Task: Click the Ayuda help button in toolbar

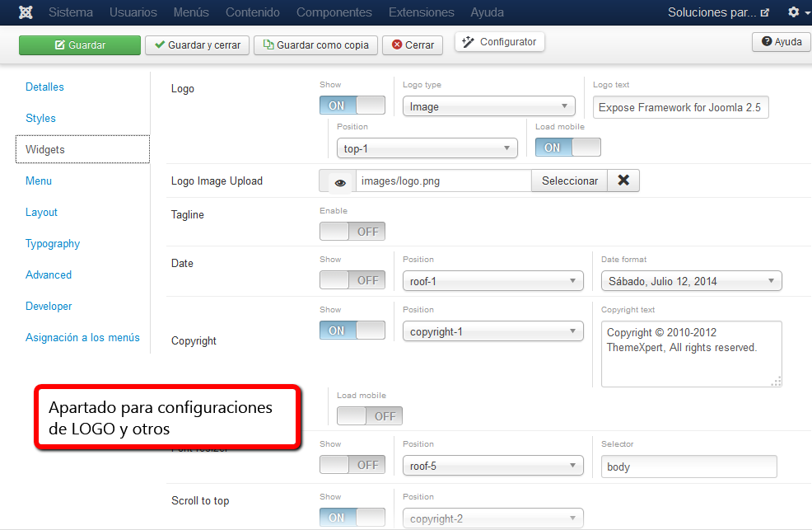Action: 782,42
